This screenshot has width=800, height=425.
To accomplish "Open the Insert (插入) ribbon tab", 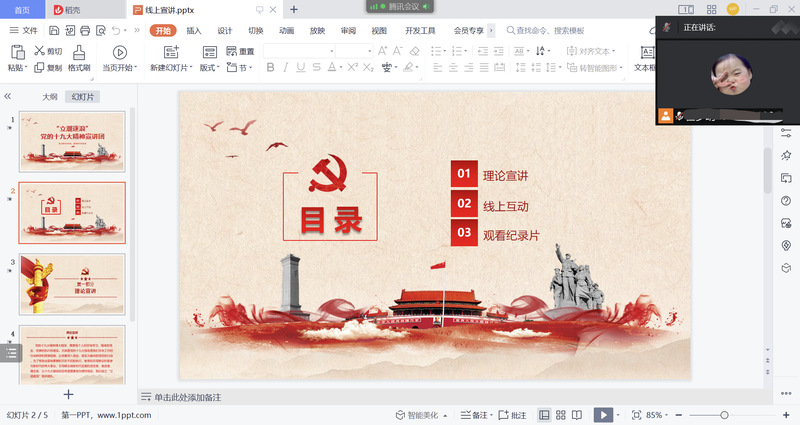I will click(194, 31).
